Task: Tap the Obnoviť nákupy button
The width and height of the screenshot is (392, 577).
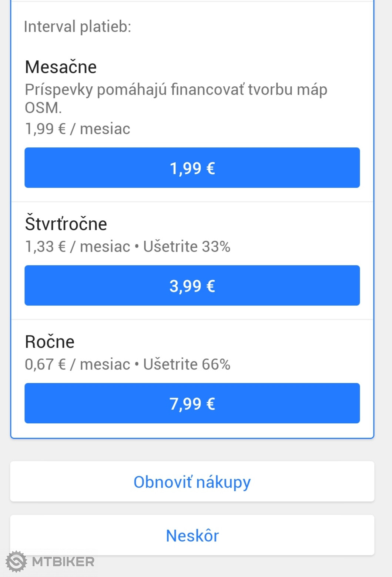Action: click(x=192, y=482)
